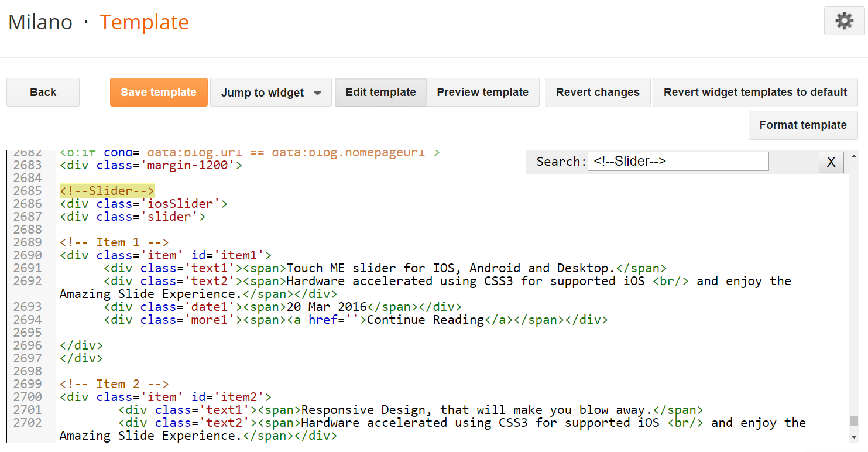Open the settings gear menu

click(844, 22)
